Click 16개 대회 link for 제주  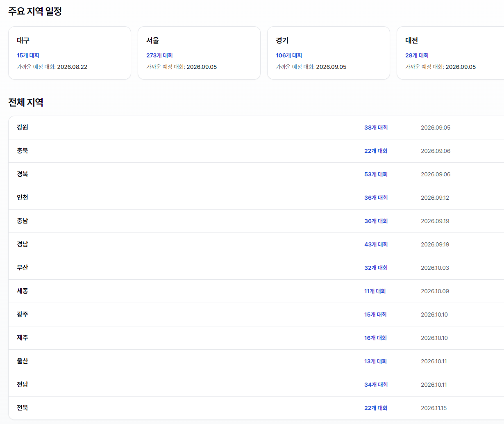(375, 338)
